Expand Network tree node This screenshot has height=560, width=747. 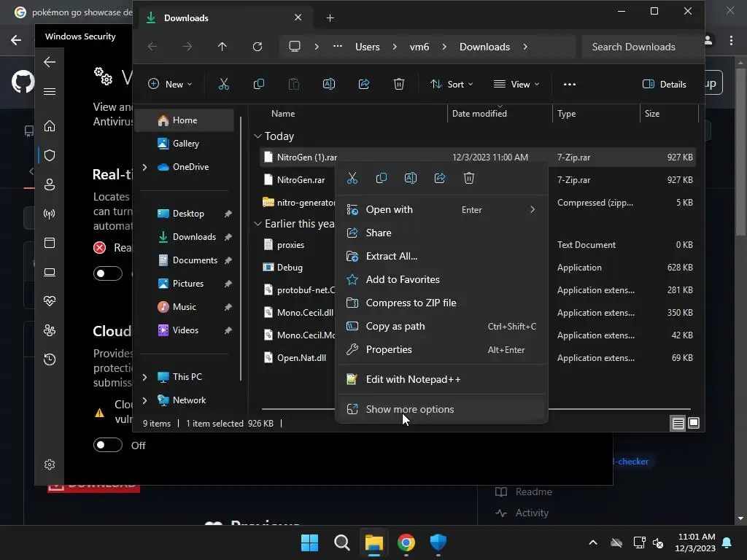145,400
